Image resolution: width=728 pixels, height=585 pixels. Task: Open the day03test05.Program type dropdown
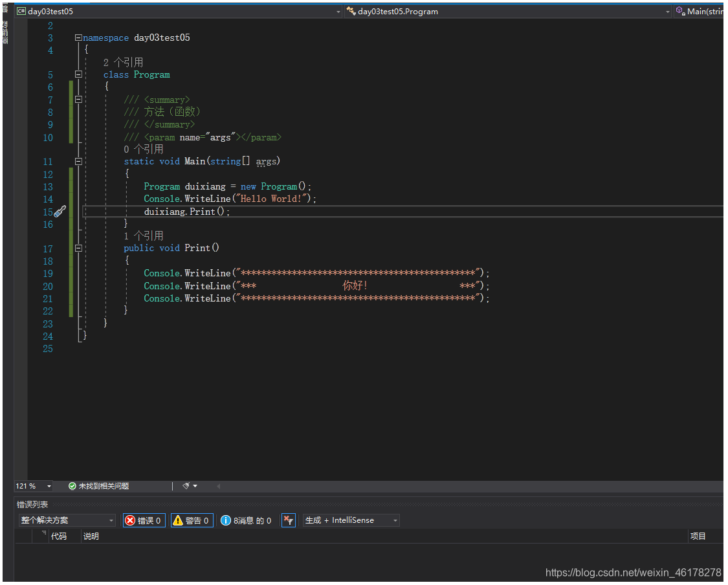[508, 12]
